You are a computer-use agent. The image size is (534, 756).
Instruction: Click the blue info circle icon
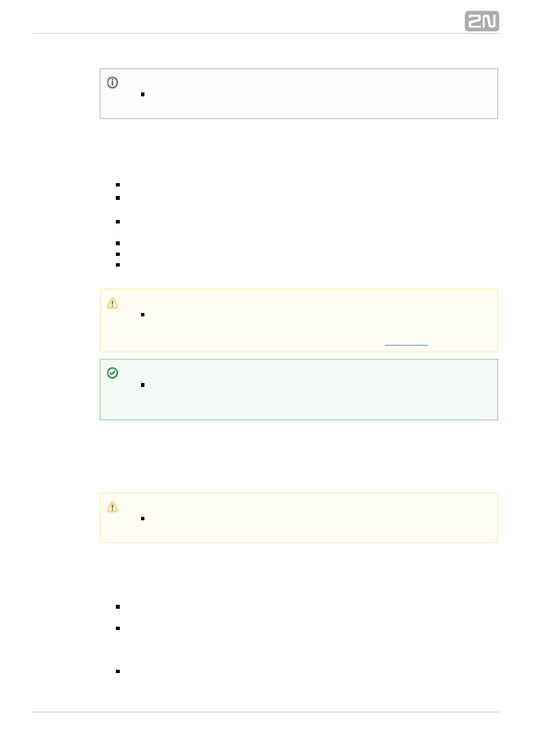113,83
